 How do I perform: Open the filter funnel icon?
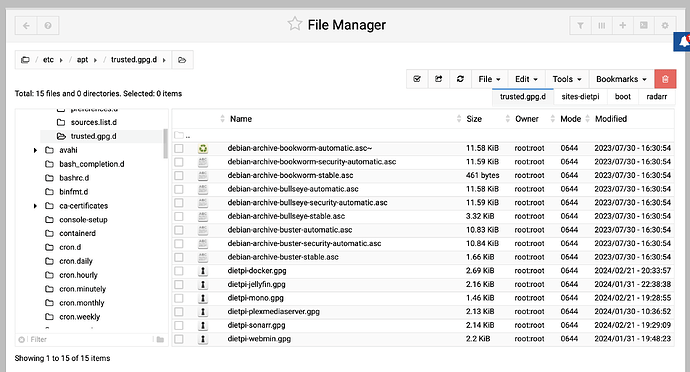pyautogui.click(x=580, y=26)
